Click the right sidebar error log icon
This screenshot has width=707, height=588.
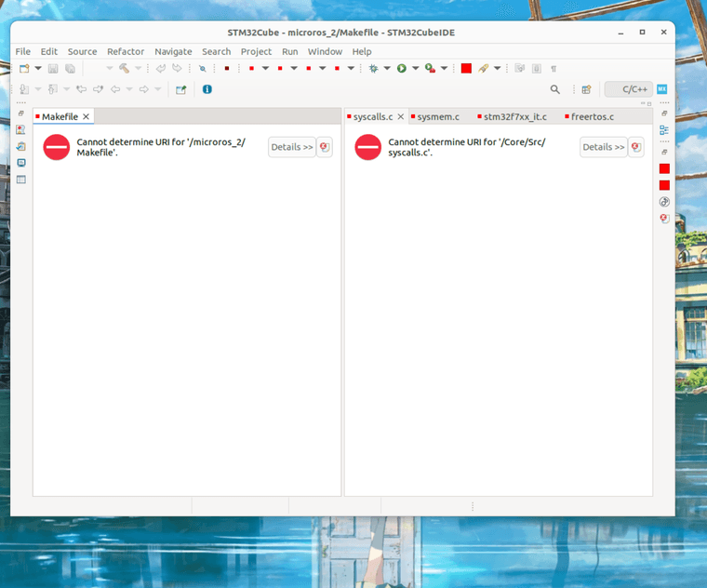(664, 219)
